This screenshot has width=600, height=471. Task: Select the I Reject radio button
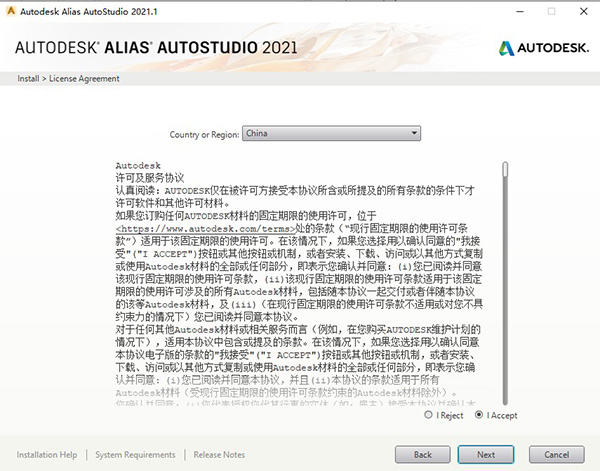tap(430, 414)
